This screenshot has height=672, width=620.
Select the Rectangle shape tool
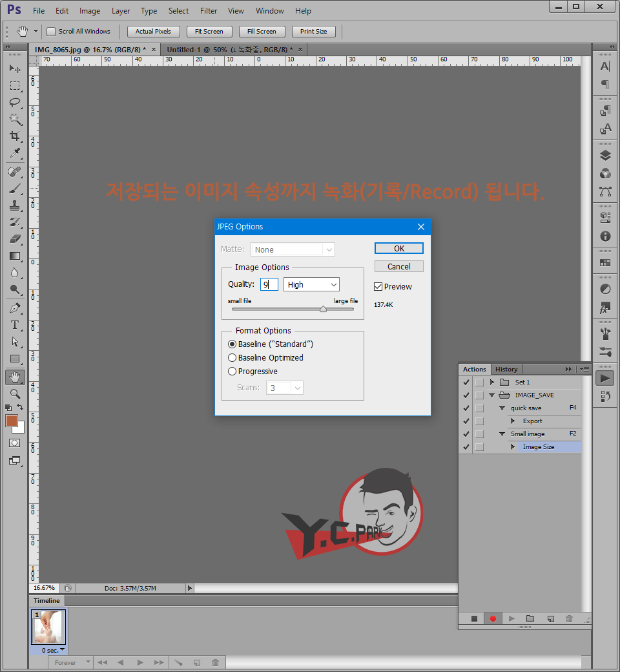tap(15, 359)
